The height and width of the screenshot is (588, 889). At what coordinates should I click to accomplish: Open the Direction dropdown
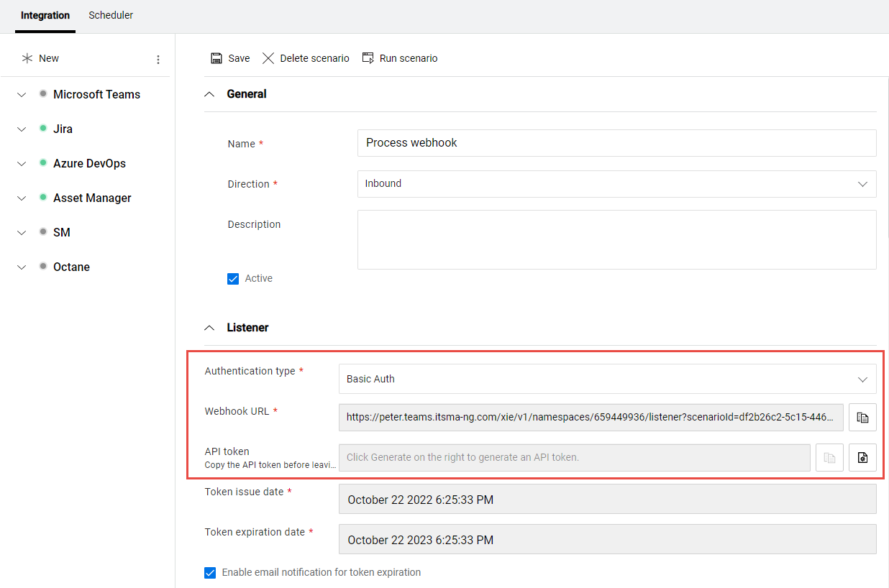tap(862, 183)
